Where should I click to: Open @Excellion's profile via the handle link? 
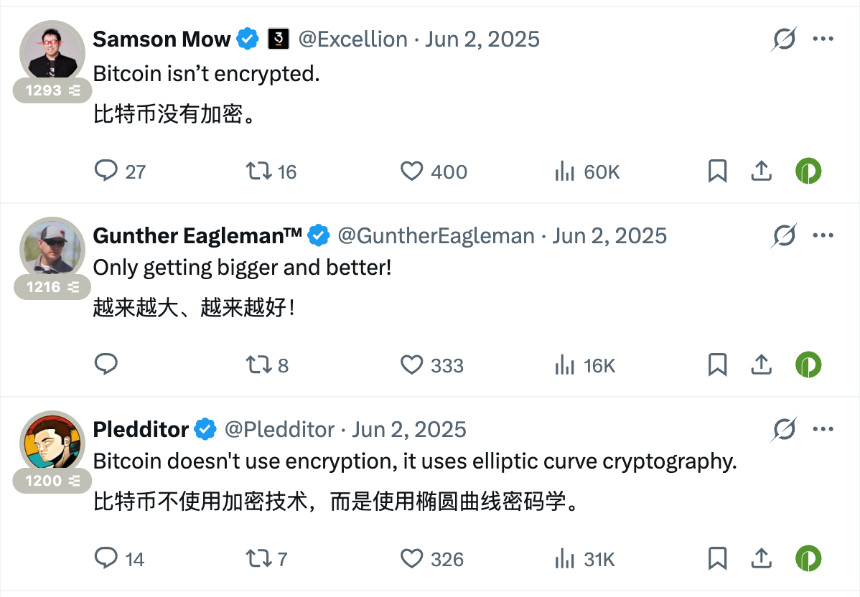tap(353, 39)
